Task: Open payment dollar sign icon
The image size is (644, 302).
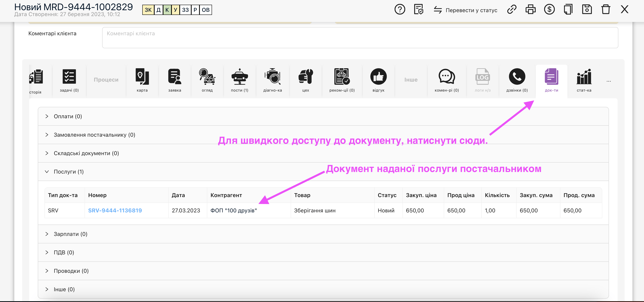Action: 549,10
